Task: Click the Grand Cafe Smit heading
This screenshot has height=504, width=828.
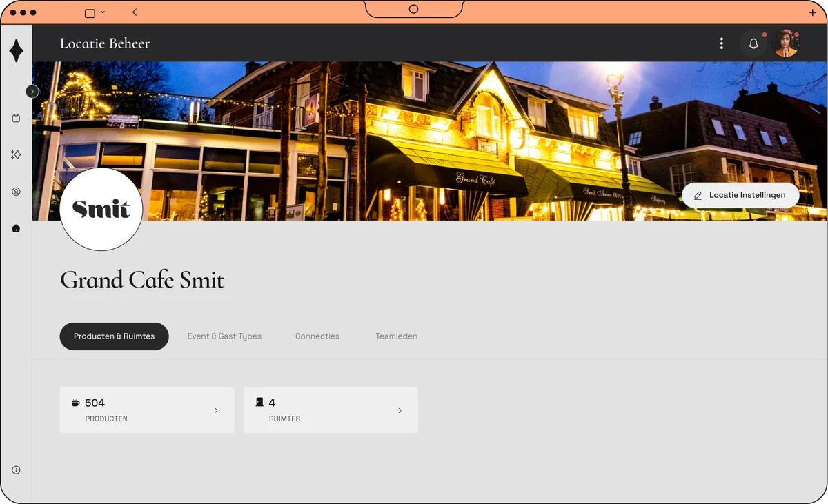Action: tap(142, 280)
